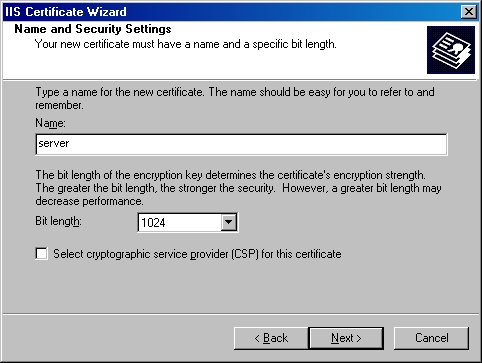Image resolution: width=482 pixels, height=363 pixels.
Task: Click the Name and Security Settings heading
Action: click(93, 29)
